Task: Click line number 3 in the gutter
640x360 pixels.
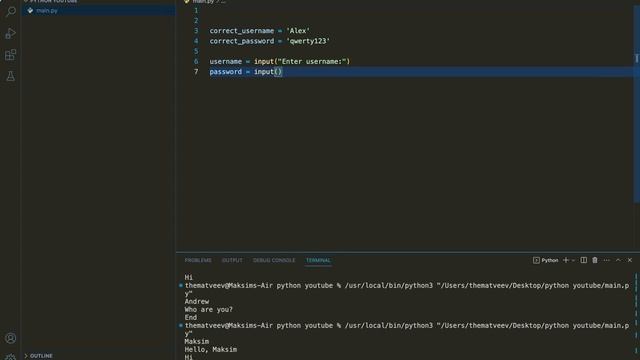Action: [x=196, y=31]
